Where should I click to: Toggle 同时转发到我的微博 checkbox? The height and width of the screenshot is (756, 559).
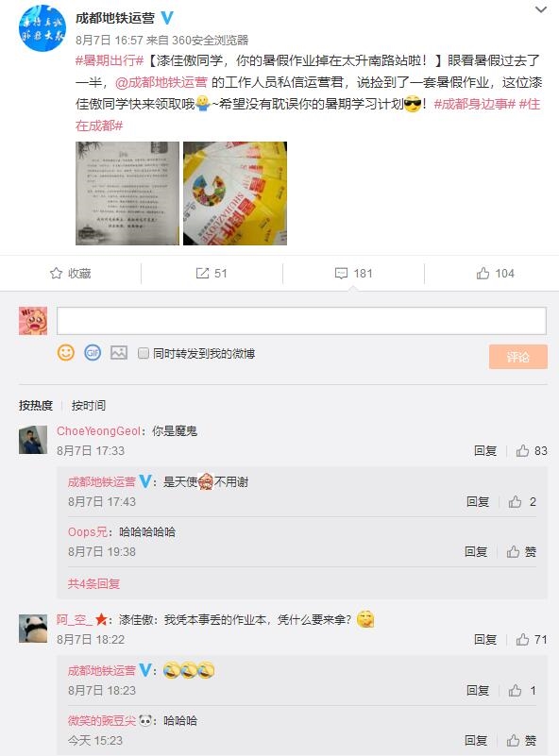tap(144, 353)
